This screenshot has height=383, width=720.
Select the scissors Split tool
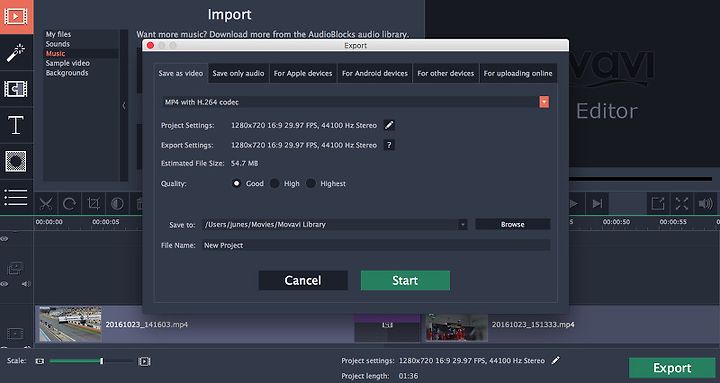(x=45, y=203)
